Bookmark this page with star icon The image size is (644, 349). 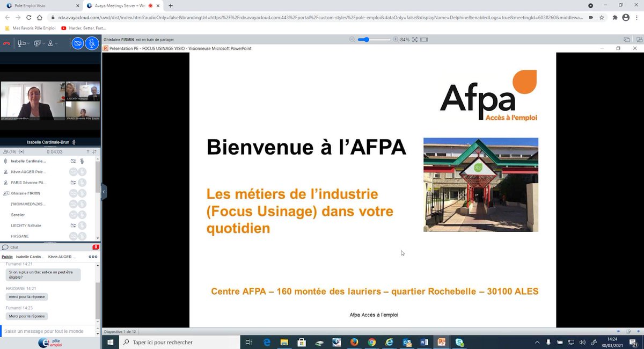(602, 17)
